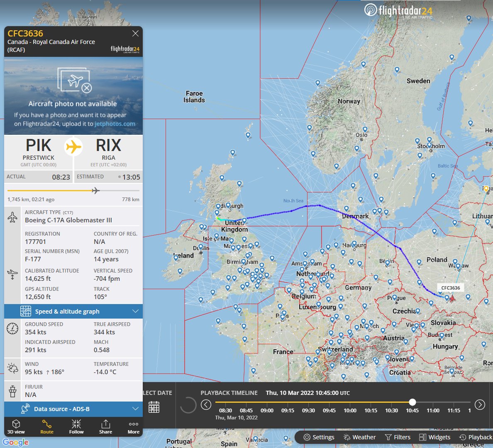Click the control tower icon beside FIR/UIR
Image resolution: width=493 pixels, height=448 pixels.
[x=12, y=392]
